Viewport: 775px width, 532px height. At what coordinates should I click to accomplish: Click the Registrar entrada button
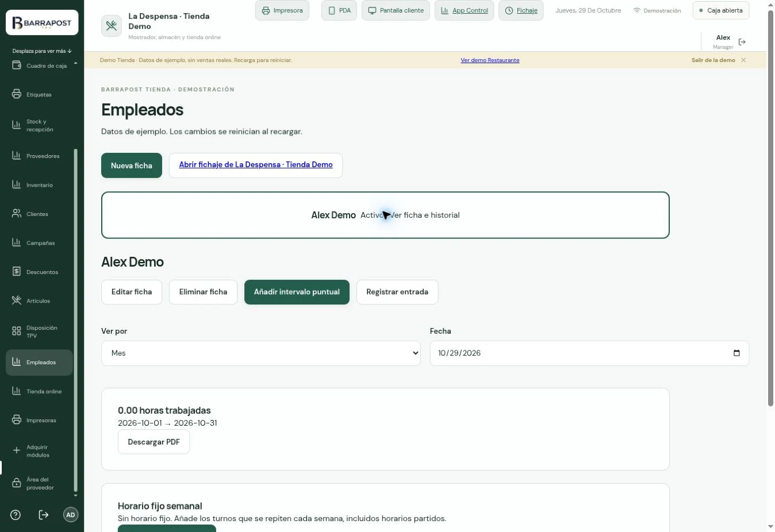point(397,292)
